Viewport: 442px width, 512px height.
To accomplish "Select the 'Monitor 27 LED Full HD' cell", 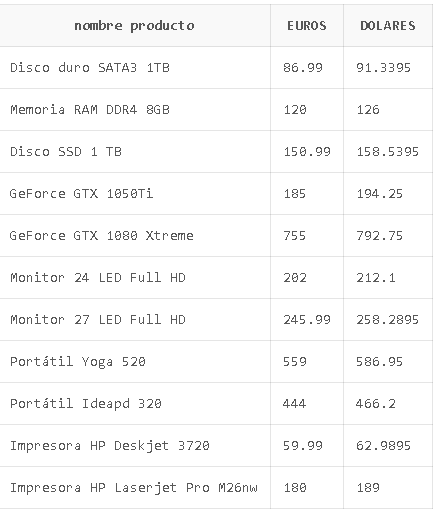I will click(x=134, y=320).
